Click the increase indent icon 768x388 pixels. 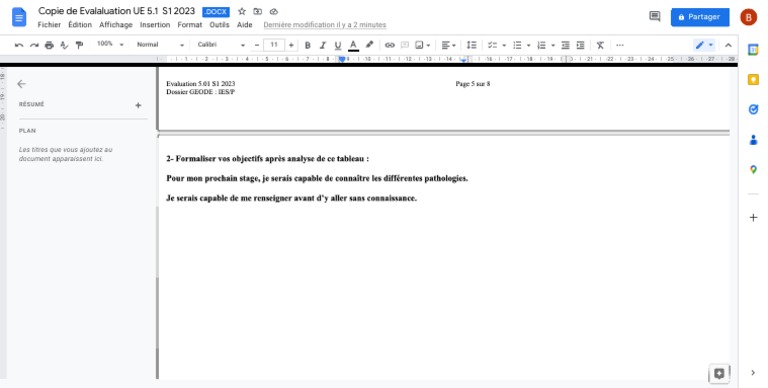coord(580,45)
